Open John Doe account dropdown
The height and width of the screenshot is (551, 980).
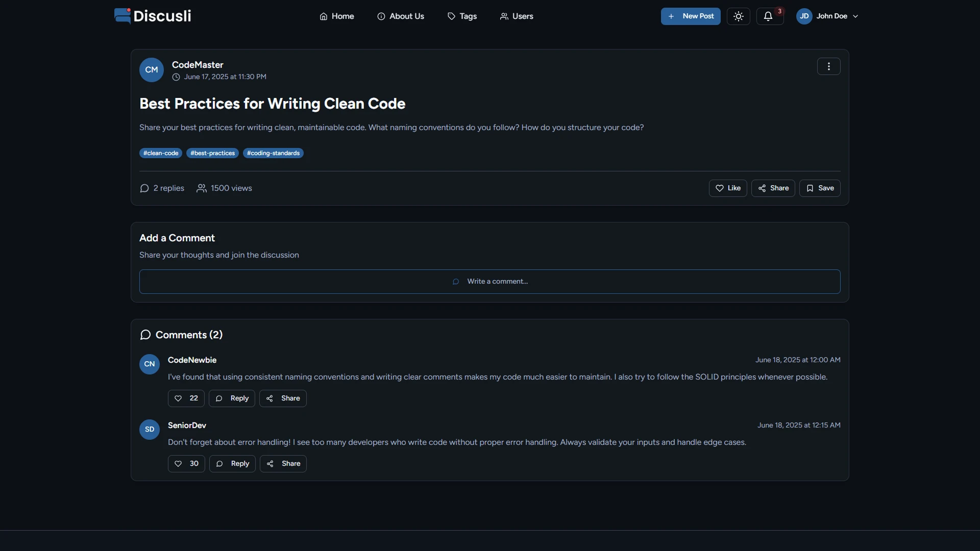827,16
